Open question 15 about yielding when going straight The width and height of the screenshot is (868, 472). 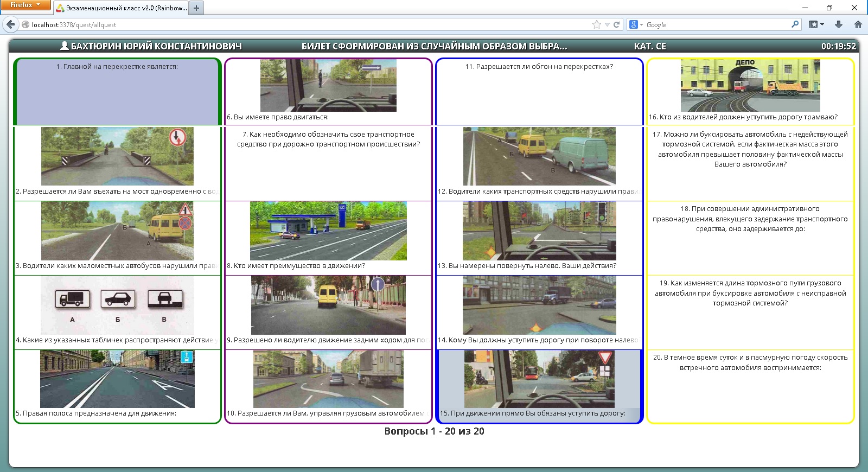[x=539, y=386]
